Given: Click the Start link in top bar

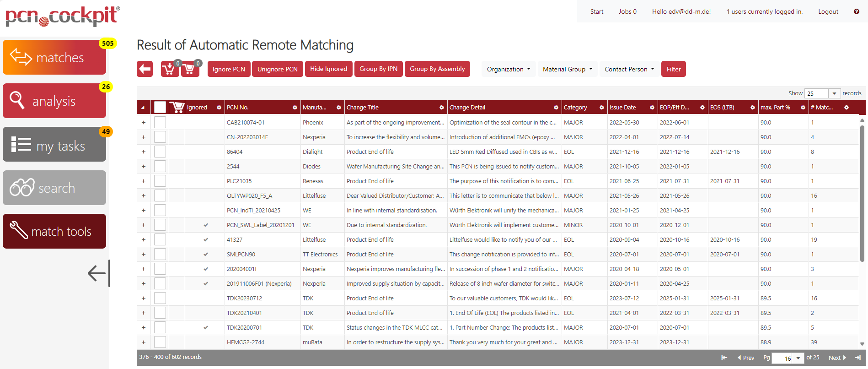Looking at the screenshot, I should point(596,11).
